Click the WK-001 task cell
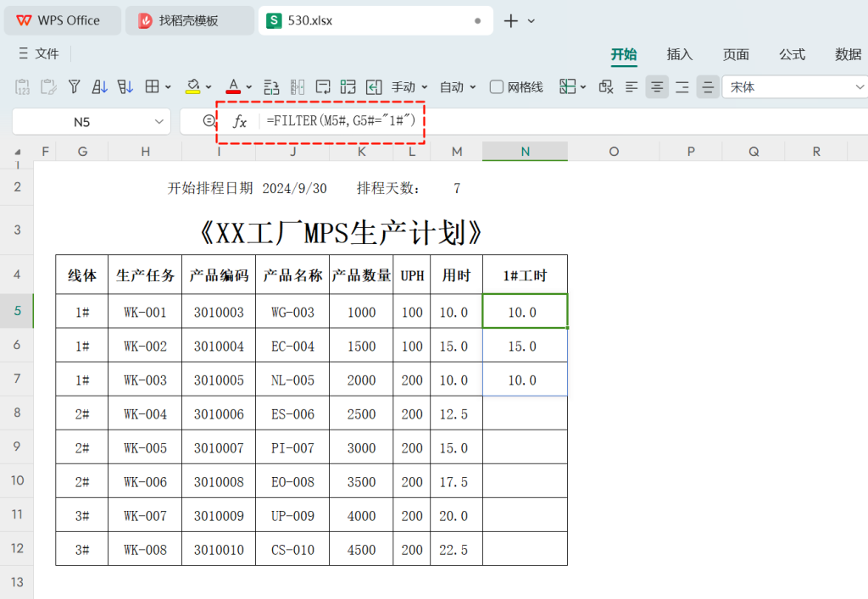The height and width of the screenshot is (599, 868). [145, 312]
